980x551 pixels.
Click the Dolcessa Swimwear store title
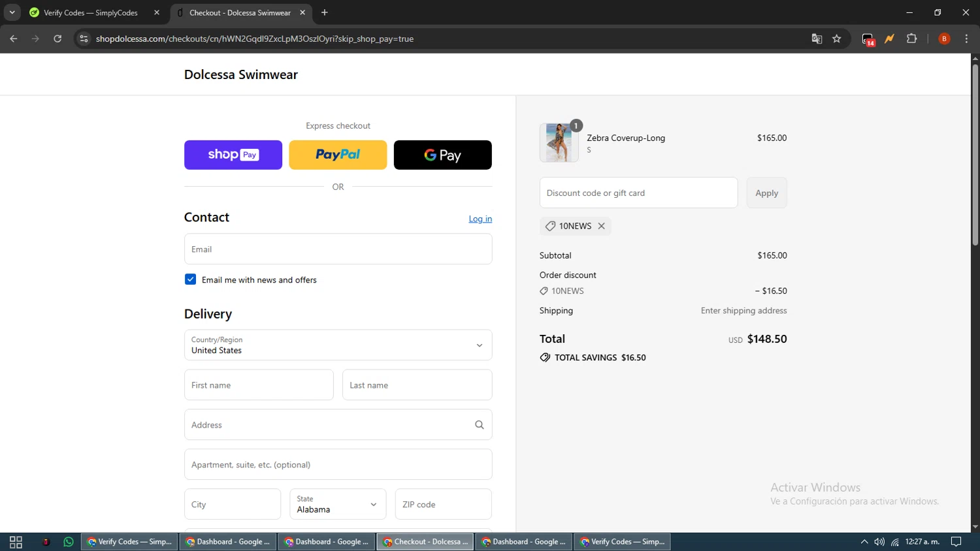click(x=241, y=74)
